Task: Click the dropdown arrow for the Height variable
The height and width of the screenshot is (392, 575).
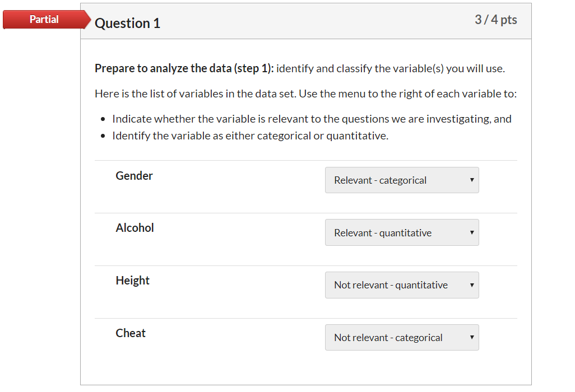Action: [471, 285]
